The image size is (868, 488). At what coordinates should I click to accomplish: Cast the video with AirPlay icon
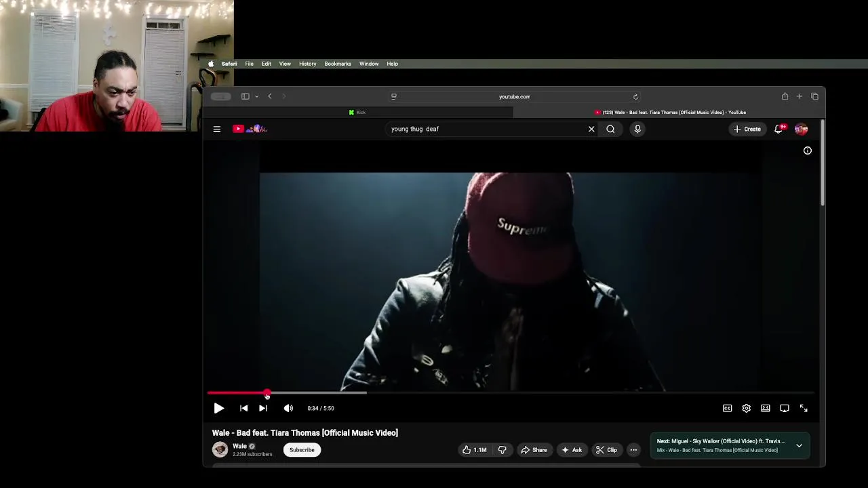(x=785, y=408)
